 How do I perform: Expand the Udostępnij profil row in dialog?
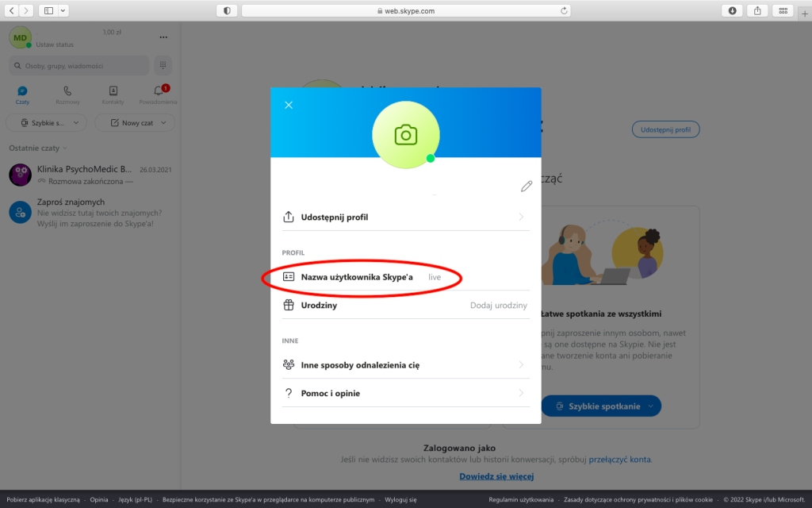[405, 217]
